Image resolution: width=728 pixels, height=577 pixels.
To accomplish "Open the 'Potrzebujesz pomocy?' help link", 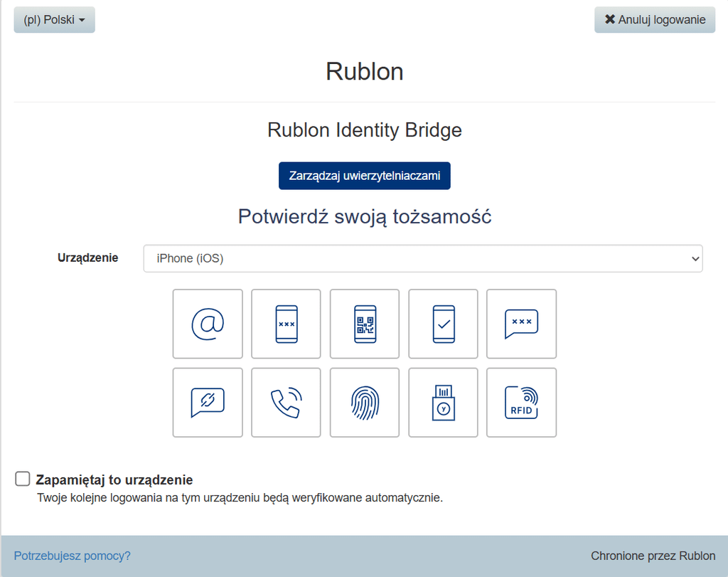I will (x=72, y=556).
